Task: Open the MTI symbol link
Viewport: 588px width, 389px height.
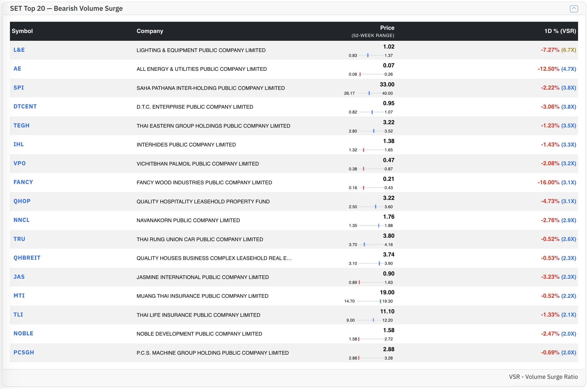Action: pyautogui.click(x=19, y=296)
